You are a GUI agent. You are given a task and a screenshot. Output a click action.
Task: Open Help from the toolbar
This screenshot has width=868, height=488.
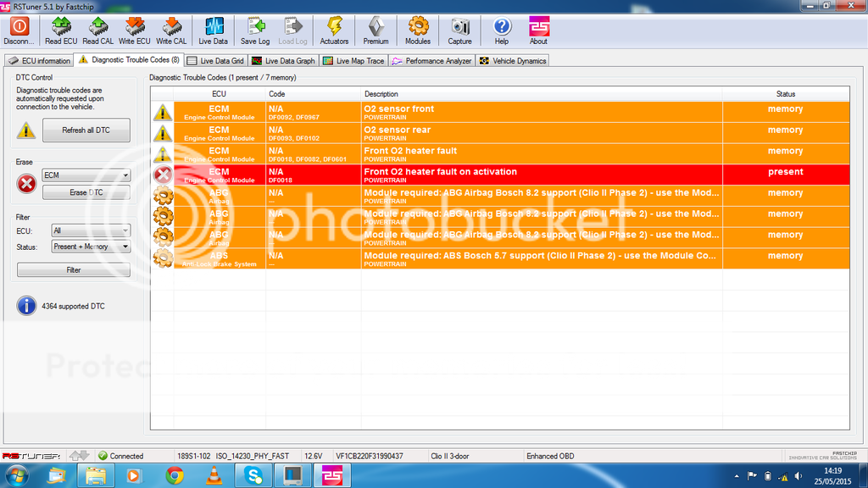(502, 30)
